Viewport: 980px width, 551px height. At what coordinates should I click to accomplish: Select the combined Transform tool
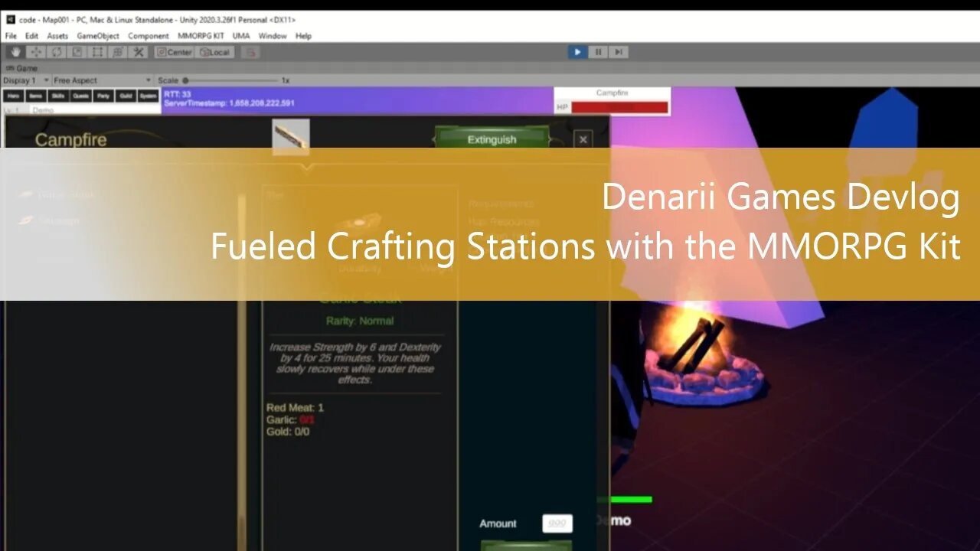click(118, 52)
